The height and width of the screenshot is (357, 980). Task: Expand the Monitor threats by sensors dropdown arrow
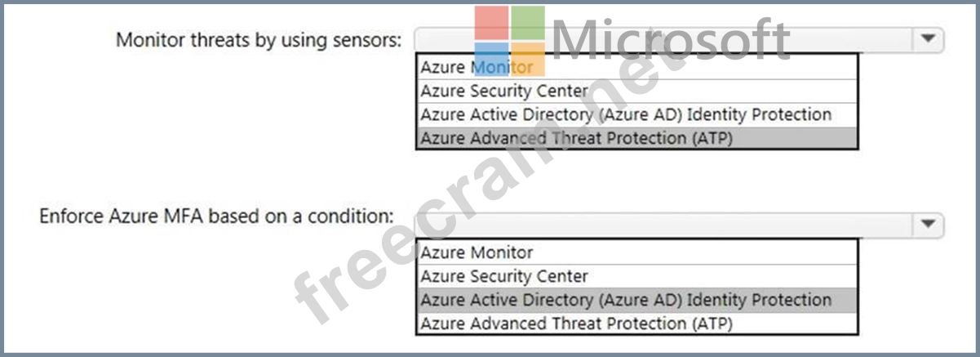point(927,38)
